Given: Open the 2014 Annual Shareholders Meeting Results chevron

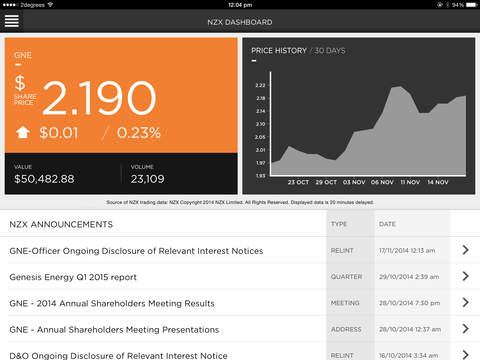Looking at the screenshot, I should pos(466,302).
